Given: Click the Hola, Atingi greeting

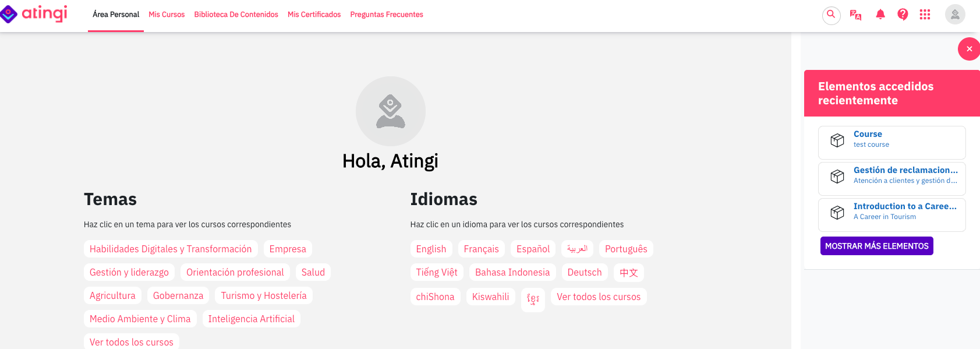Looking at the screenshot, I should pos(390,161).
